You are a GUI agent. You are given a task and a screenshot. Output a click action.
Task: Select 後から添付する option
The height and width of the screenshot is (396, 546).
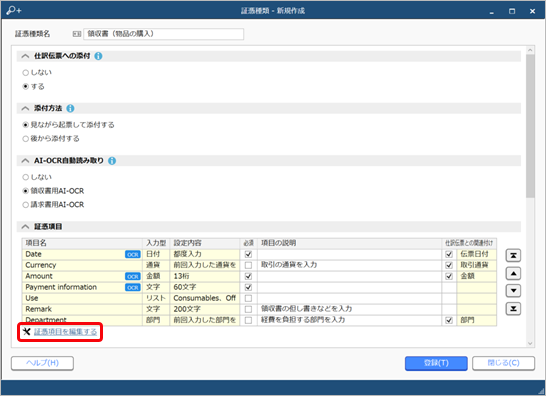tap(25, 139)
